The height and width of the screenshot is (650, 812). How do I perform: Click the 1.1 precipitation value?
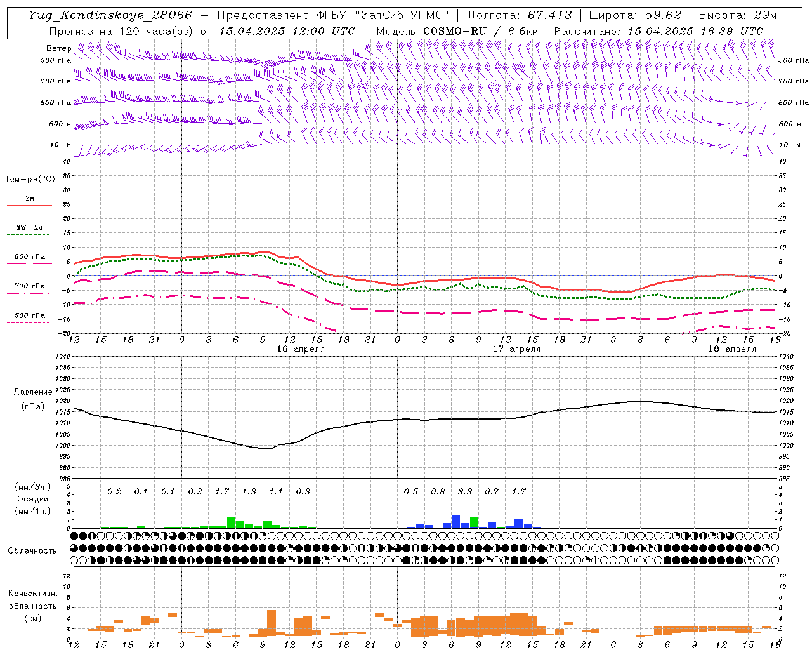pyautogui.click(x=276, y=491)
